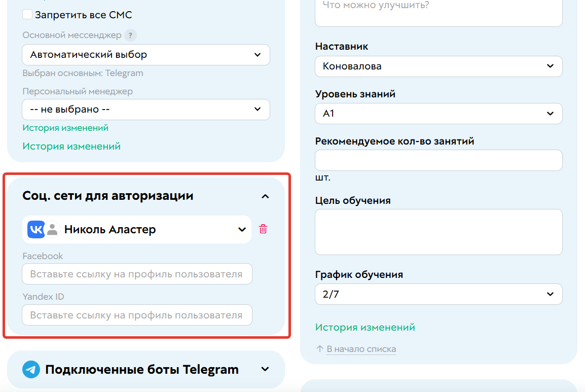Open the Персональный менеджер dropdown
This screenshot has width=585, height=392.
[x=145, y=109]
